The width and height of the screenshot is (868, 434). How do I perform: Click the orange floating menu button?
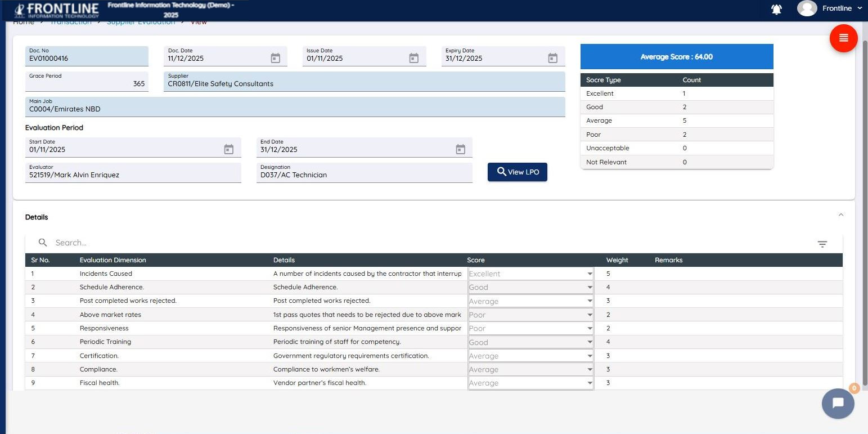(x=843, y=38)
